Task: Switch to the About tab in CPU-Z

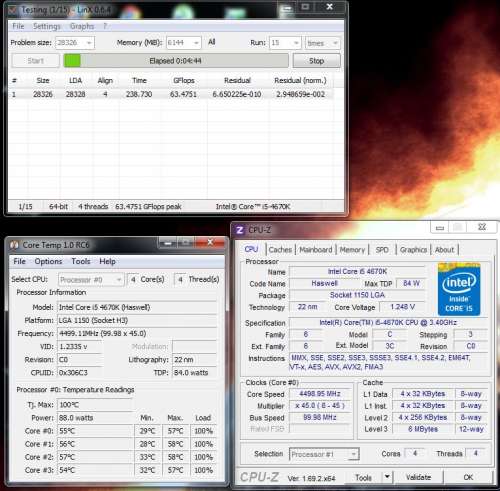Action: coord(444,250)
